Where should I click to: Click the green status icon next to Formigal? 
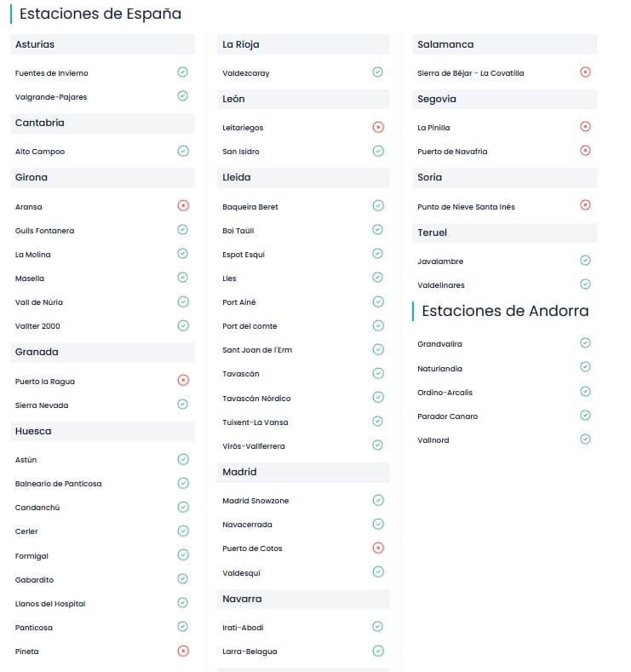pos(183,554)
